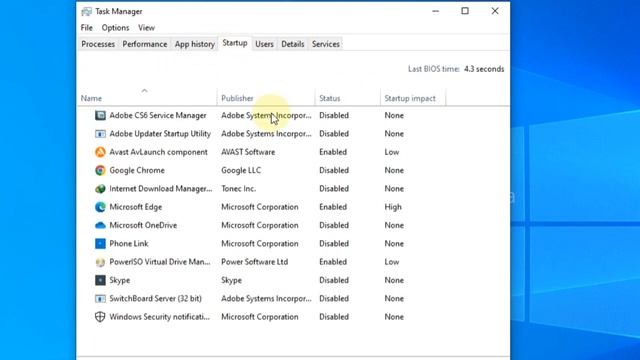Viewport: 640px width, 360px height.
Task: Click the Disabled status of Skype
Action: tap(334, 280)
